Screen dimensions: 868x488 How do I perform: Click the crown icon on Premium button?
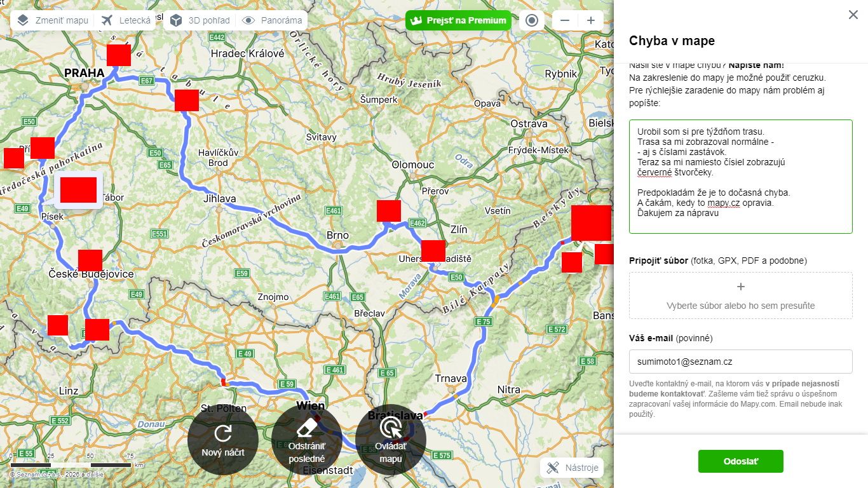[417, 20]
